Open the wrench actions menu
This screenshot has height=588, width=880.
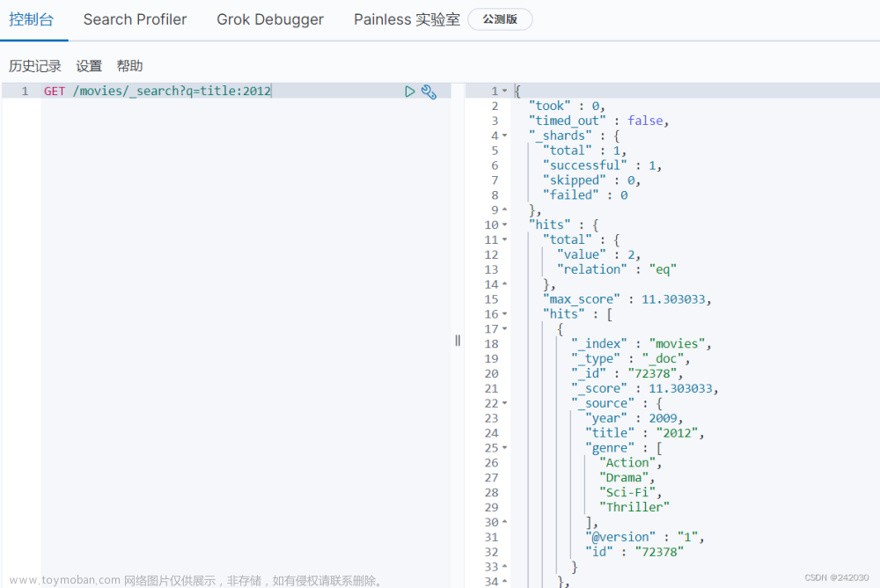pyautogui.click(x=429, y=92)
